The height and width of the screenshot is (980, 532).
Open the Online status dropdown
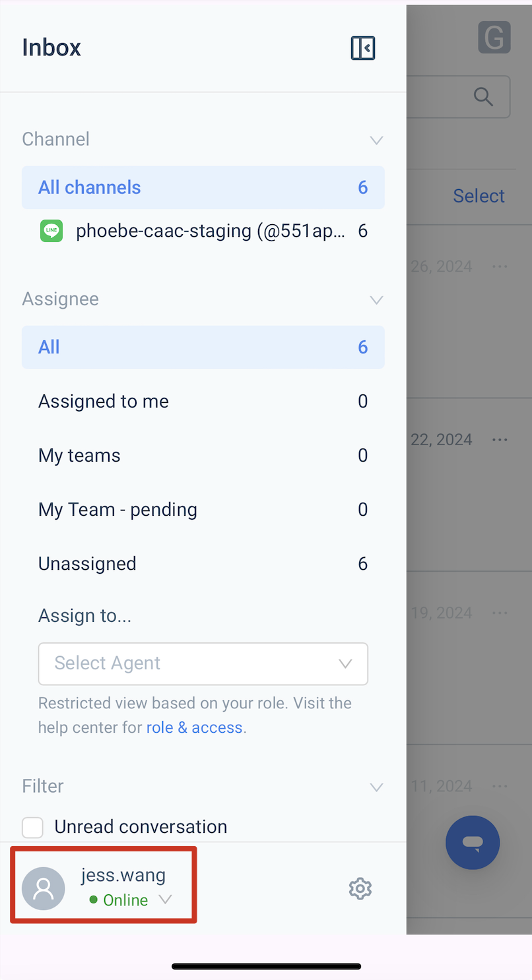[x=131, y=900]
